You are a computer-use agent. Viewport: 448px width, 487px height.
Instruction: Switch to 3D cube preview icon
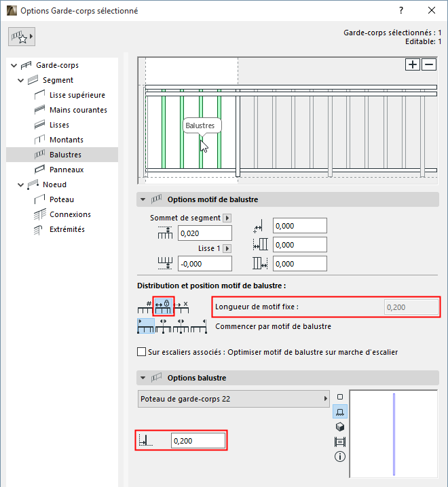click(340, 427)
